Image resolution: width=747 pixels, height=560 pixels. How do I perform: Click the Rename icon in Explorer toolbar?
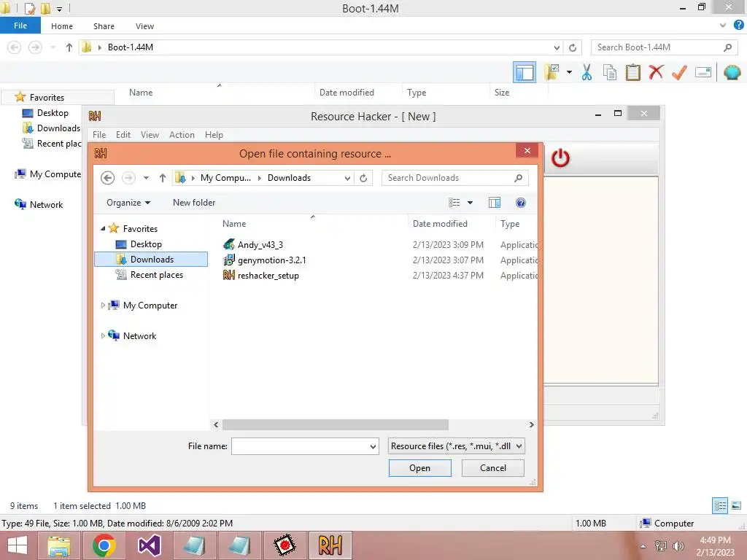pos(703,72)
